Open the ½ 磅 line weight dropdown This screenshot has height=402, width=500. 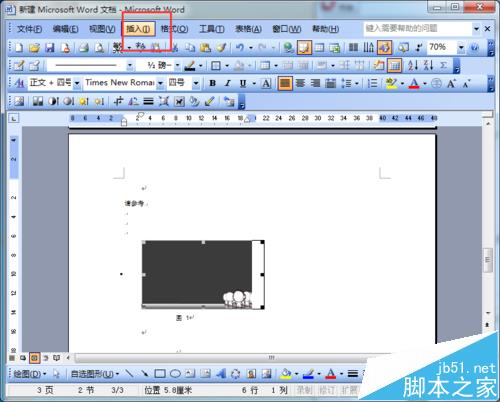point(178,65)
